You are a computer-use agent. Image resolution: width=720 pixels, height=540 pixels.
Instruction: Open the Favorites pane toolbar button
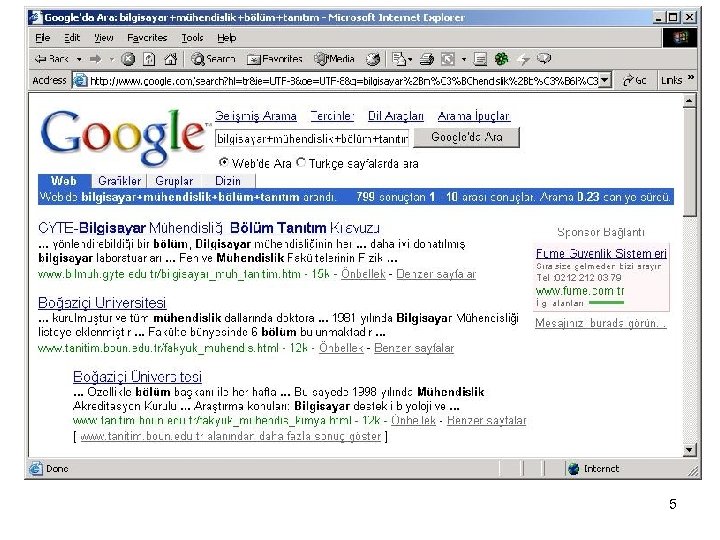point(275,59)
